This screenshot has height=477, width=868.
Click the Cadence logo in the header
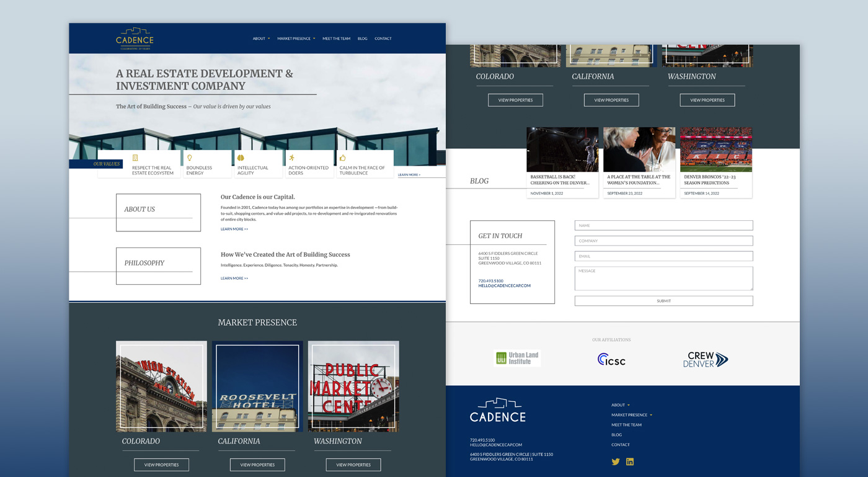tap(135, 38)
